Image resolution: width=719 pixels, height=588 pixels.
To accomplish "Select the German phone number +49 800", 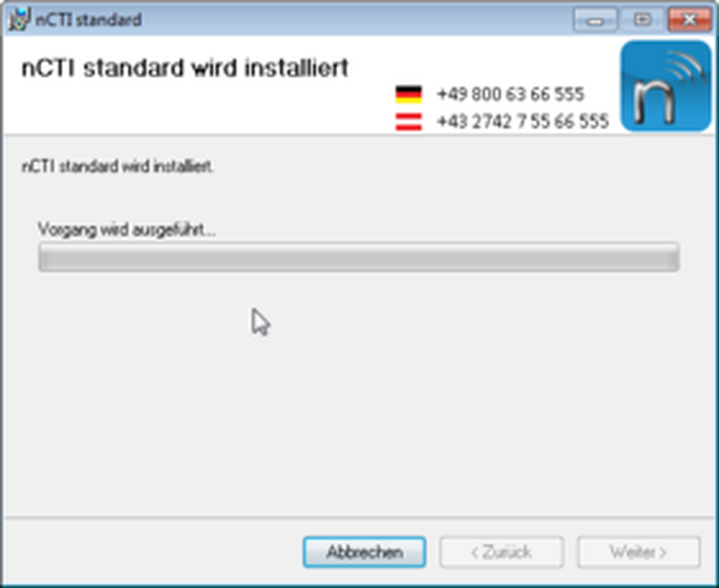I will [x=510, y=95].
